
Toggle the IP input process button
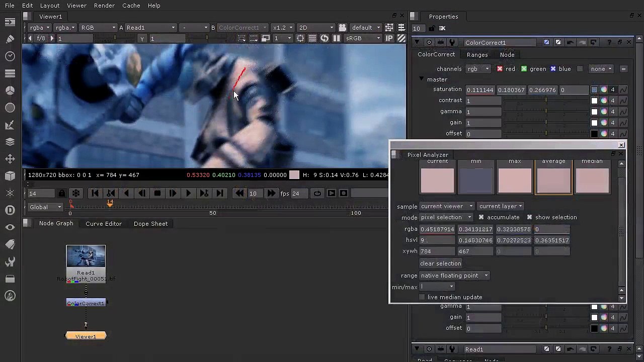coord(389,38)
